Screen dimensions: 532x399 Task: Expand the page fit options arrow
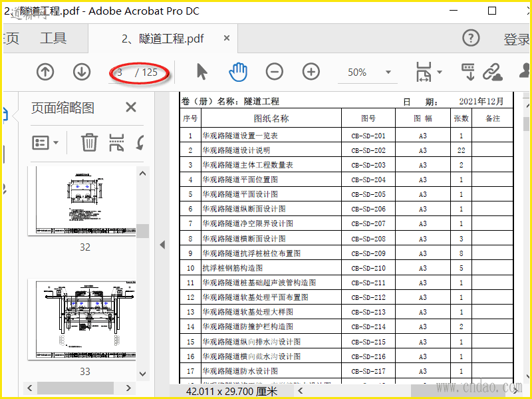[440, 72]
